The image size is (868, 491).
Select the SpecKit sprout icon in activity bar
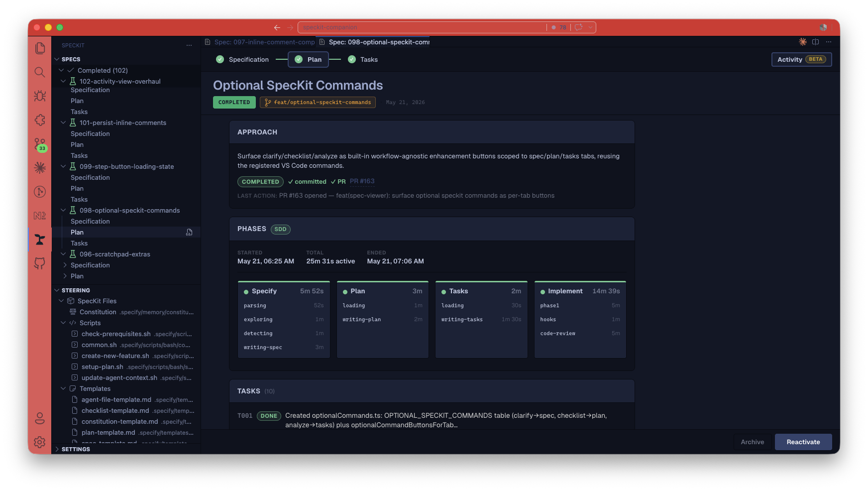(40, 240)
